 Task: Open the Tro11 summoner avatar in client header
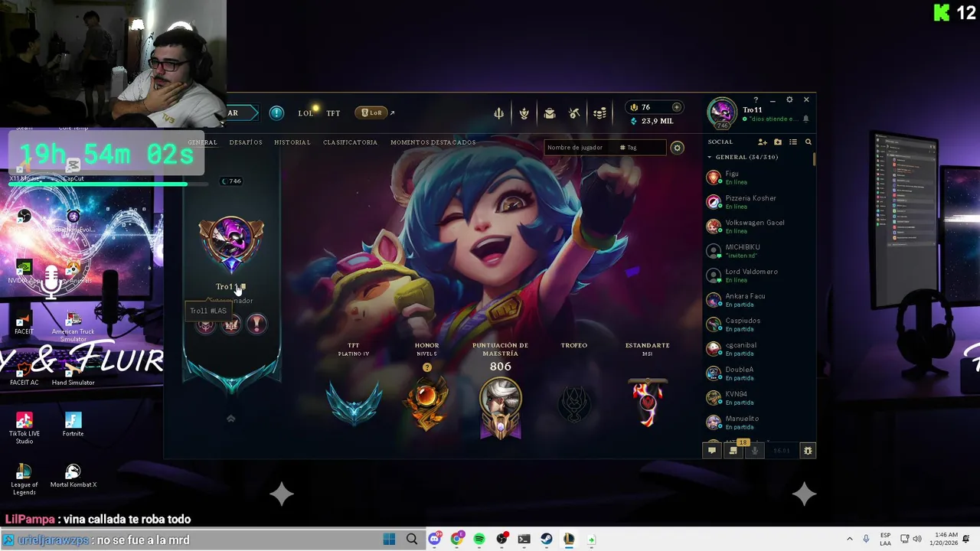[722, 112]
